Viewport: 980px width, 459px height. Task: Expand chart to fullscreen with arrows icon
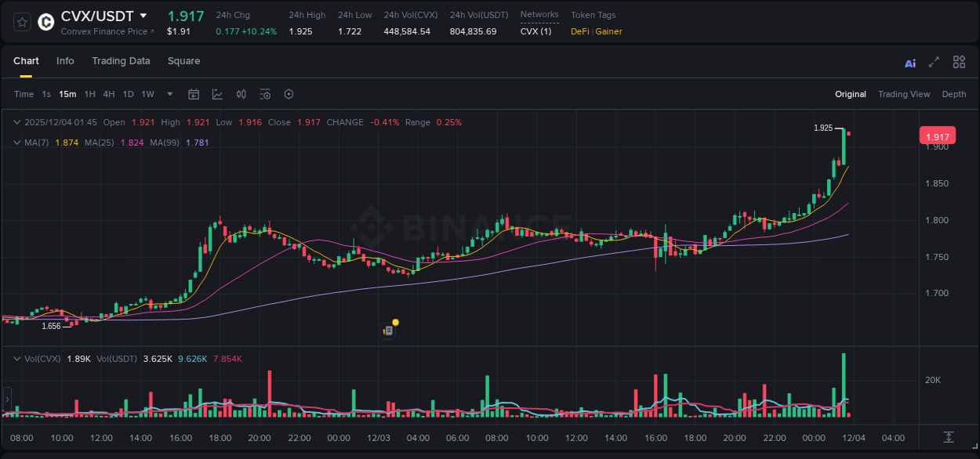pos(934,62)
